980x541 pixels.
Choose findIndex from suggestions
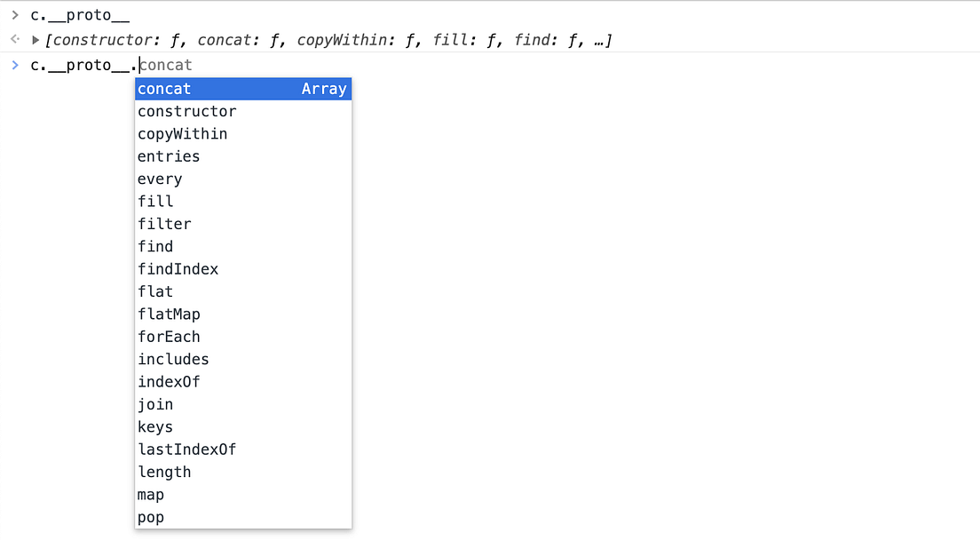click(x=243, y=269)
